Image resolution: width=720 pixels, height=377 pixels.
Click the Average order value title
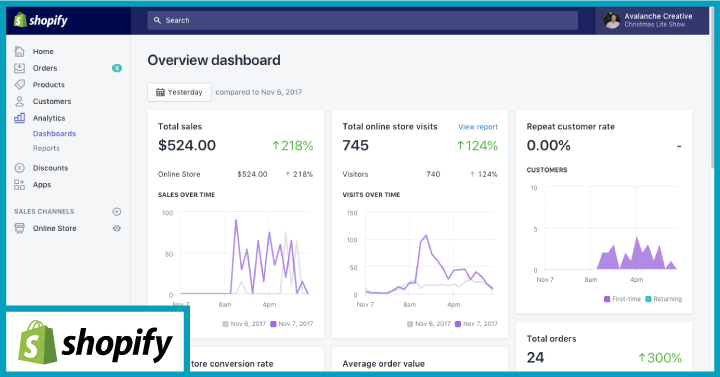point(383,364)
